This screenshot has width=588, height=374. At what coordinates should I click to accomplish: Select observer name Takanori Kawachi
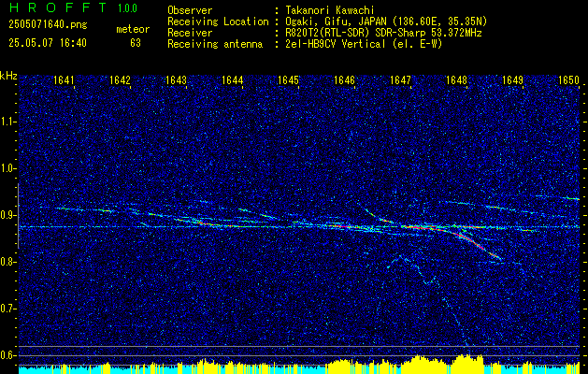[x=330, y=10]
